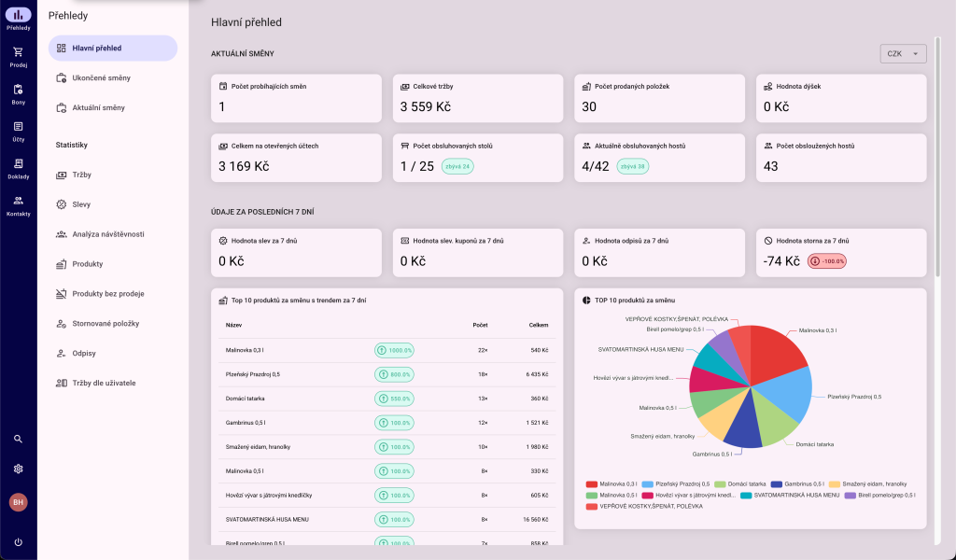Image resolution: width=956 pixels, height=560 pixels.
Task: Open the Prodej section in left rail
Action: coord(18,57)
